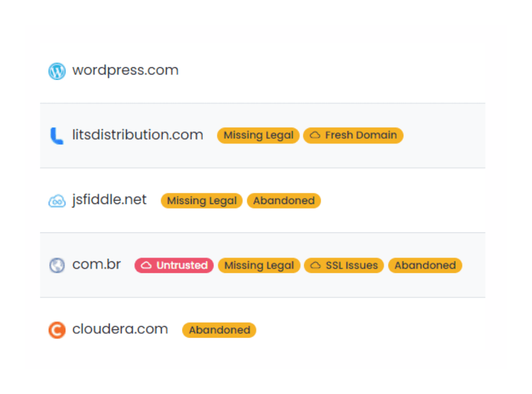Click the com.br globe icon

pyautogui.click(x=57, y=265)
